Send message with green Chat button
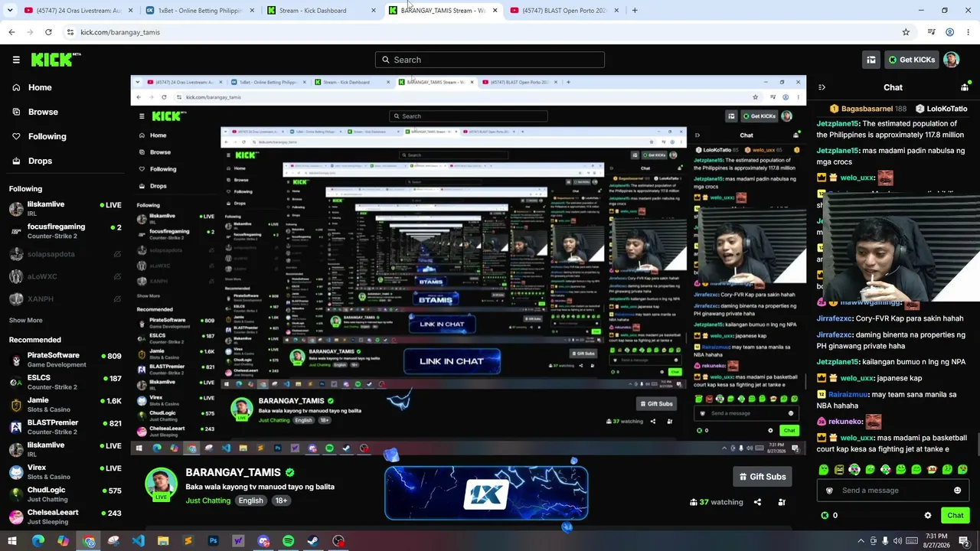Viewport: 980px width, 551px height. (x=955, y=516)
